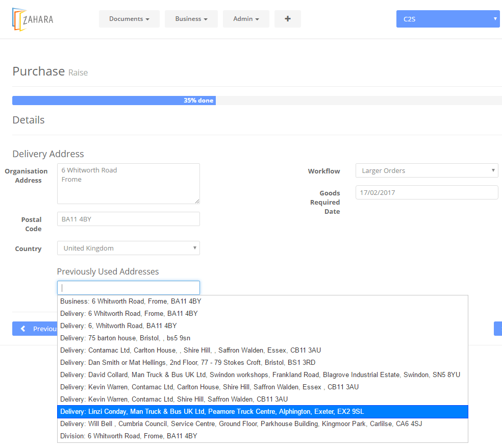Select Will Bell, Cumbria Council address
This screenshot has width=502, height=448.
click(263, 424)
